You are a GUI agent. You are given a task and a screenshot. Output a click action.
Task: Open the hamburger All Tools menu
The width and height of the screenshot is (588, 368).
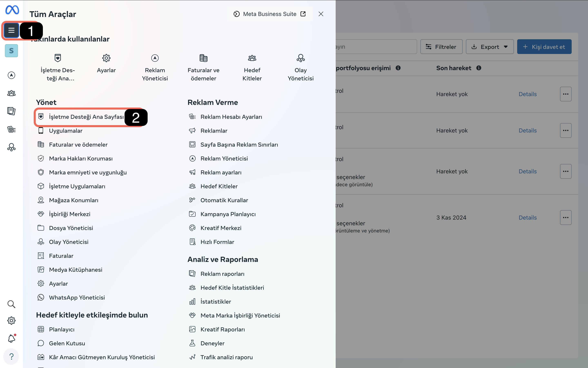[11, 30]
